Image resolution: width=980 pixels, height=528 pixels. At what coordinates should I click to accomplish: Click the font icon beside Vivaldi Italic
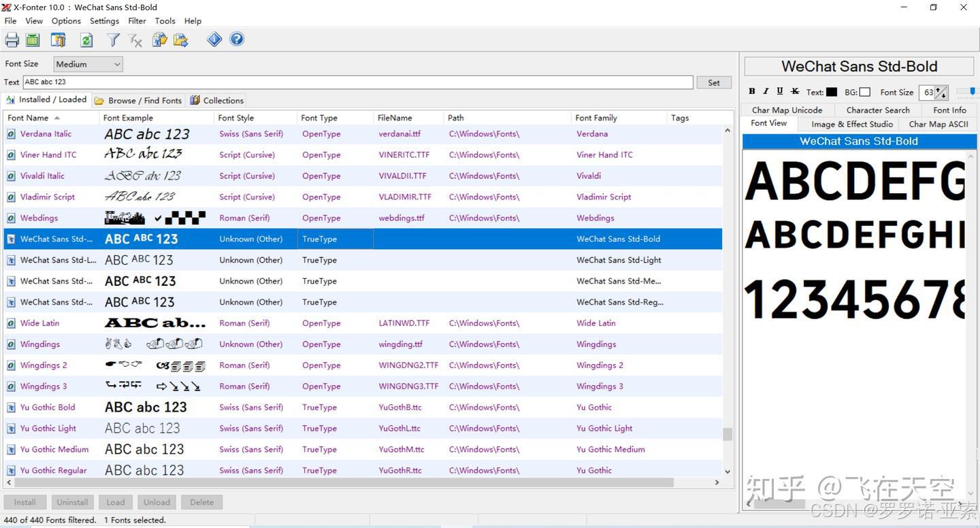[11, 176]
